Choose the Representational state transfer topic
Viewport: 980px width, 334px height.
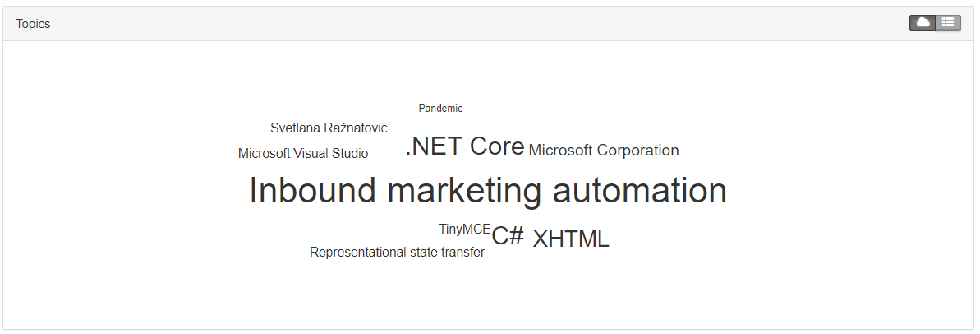(397, 252)
